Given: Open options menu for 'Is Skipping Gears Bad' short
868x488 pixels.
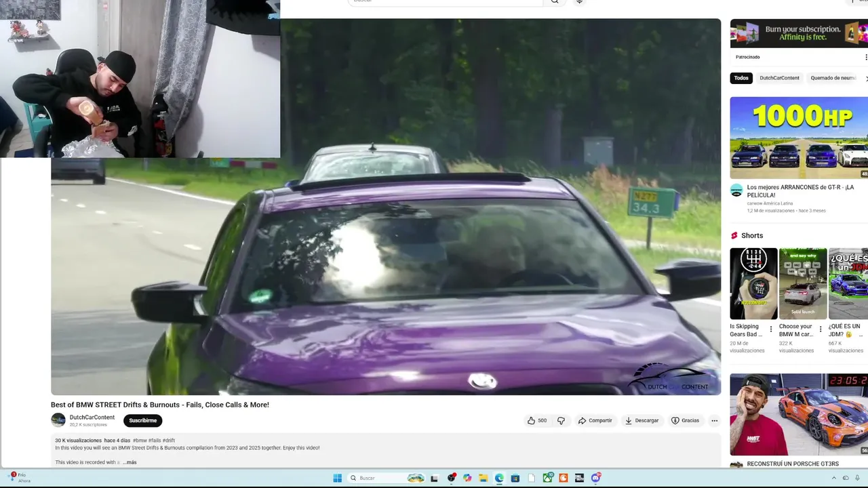Looking at the screenshot, I should pos(771,329).
